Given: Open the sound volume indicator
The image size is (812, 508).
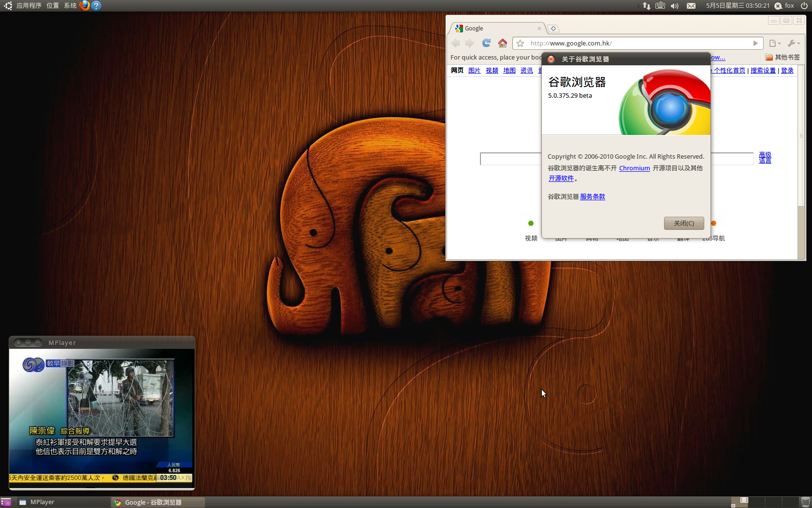Looking at the screenshot, I should 675,6.
